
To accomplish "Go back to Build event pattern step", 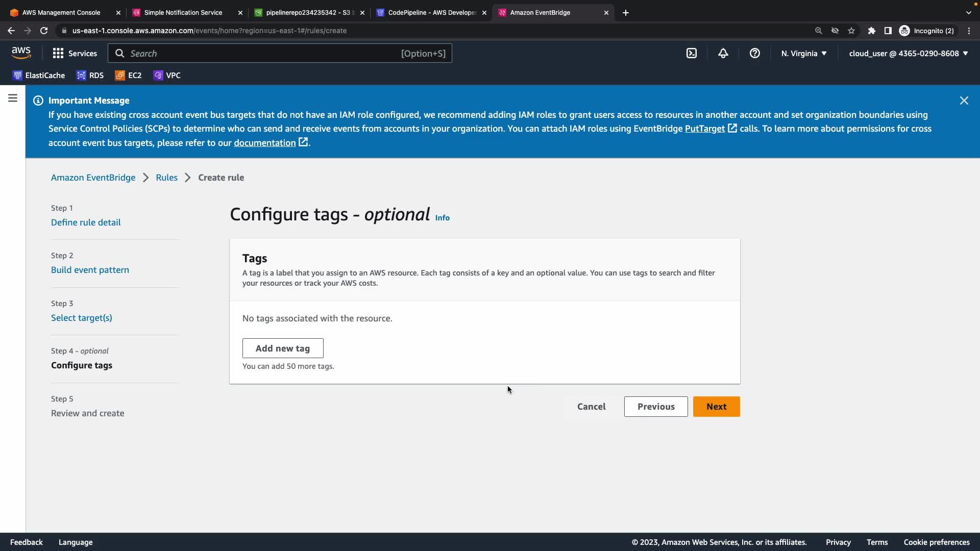I will click(90, 270).
